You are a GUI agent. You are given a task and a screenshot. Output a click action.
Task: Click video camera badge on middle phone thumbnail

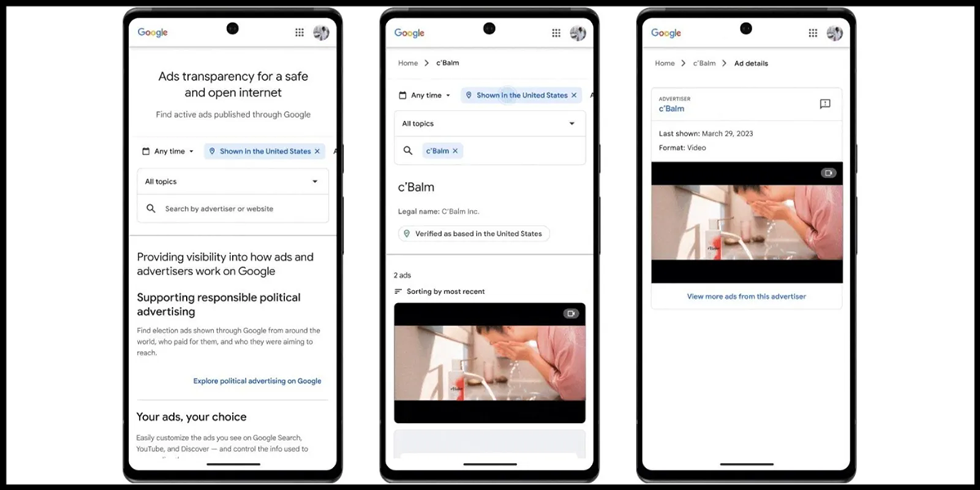click(x=571, y=314)
